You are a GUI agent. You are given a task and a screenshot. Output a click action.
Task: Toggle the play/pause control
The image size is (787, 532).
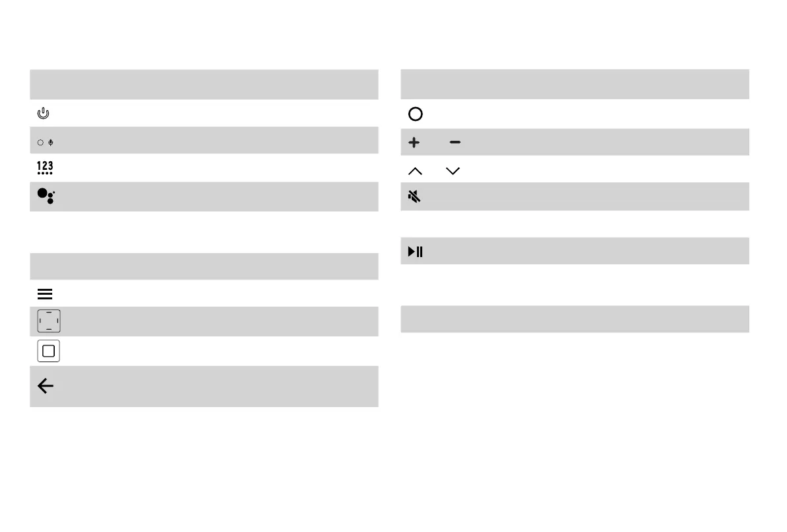(415, 251)
